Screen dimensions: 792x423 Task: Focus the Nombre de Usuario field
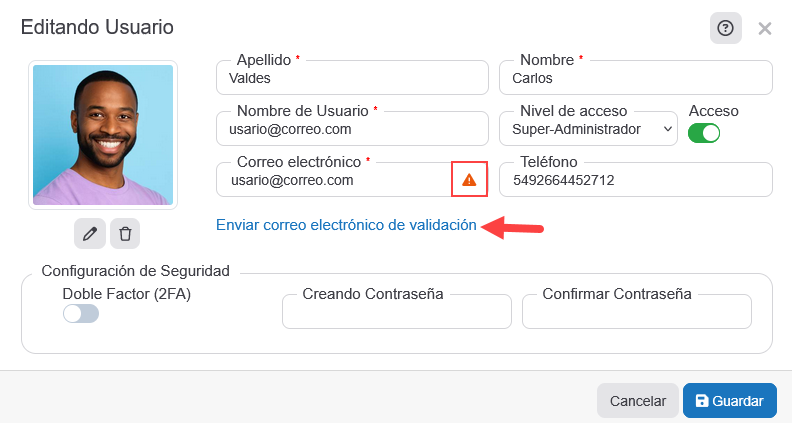[350, 129]
